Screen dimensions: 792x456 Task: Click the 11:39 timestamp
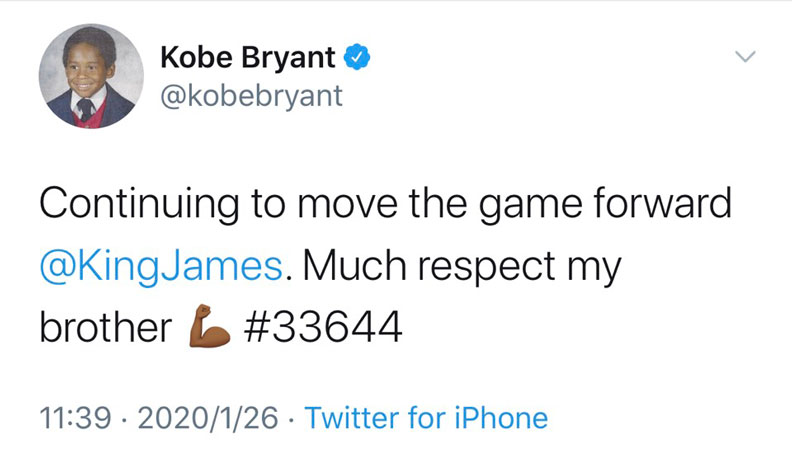click(x=70, y=417)
